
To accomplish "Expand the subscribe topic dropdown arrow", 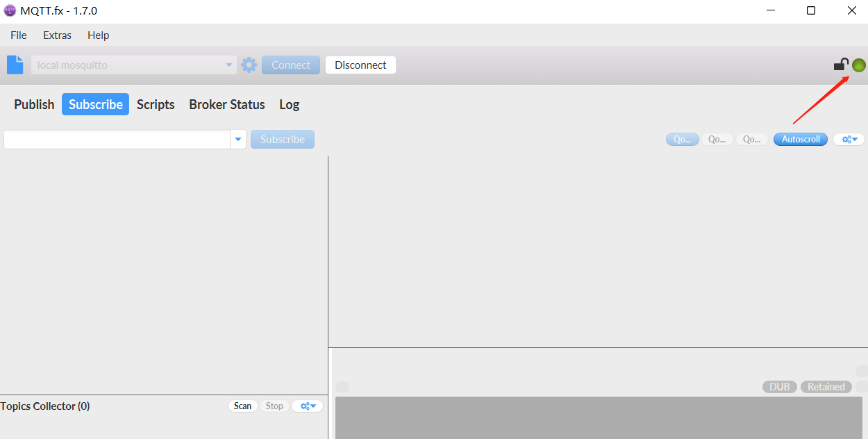I will (x=238, y=140).
